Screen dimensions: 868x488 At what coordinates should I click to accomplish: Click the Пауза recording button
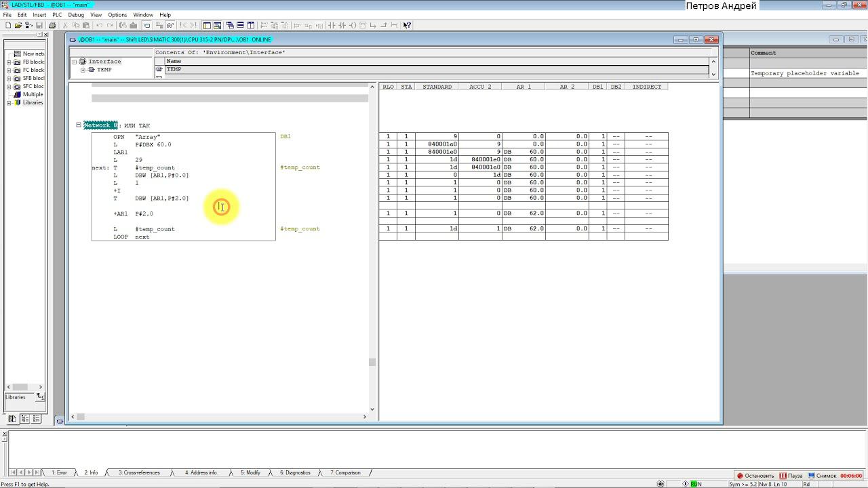[x=791, y=476]
